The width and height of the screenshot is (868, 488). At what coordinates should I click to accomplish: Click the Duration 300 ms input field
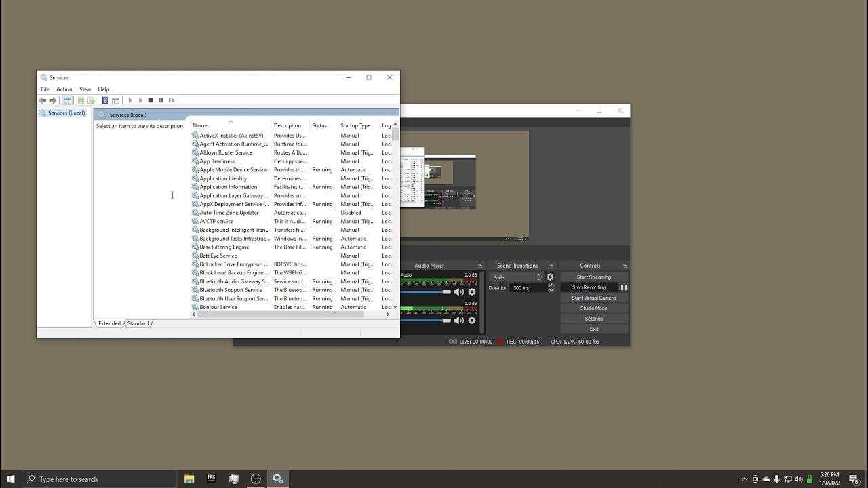tap(528, 287)
